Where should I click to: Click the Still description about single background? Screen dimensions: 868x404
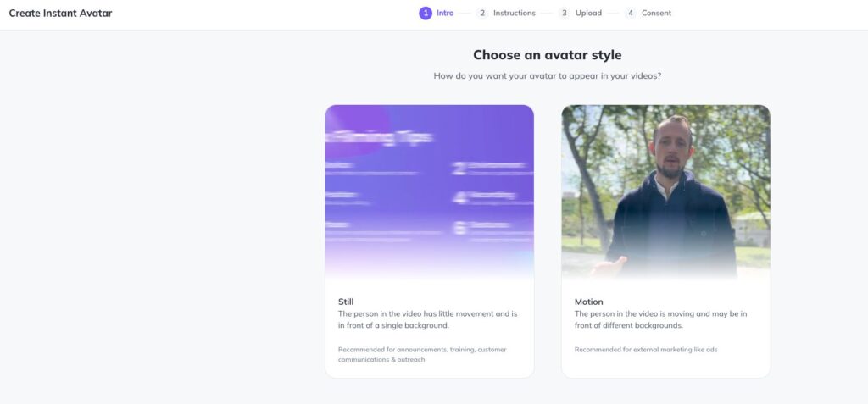tap(428, 319)
